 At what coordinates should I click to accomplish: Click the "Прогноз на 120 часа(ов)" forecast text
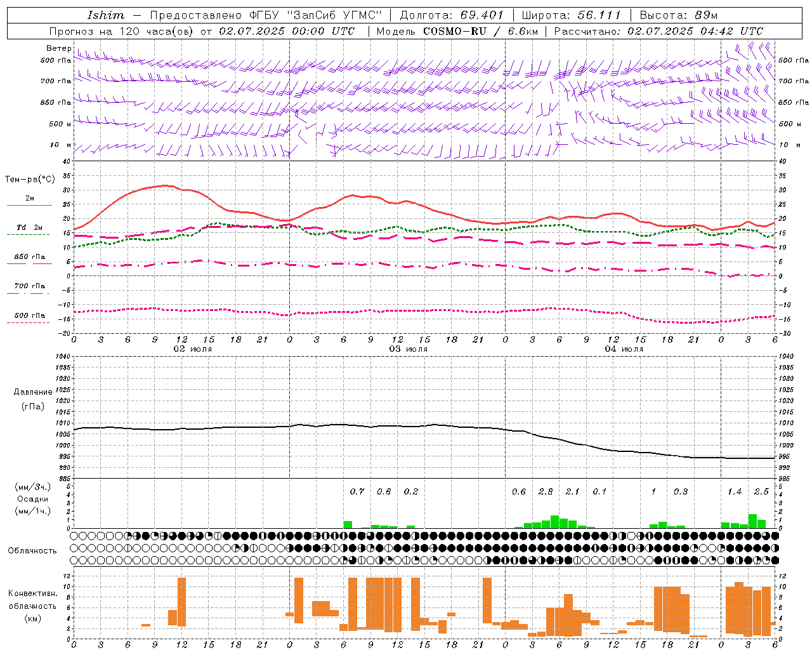pos(122,31)
